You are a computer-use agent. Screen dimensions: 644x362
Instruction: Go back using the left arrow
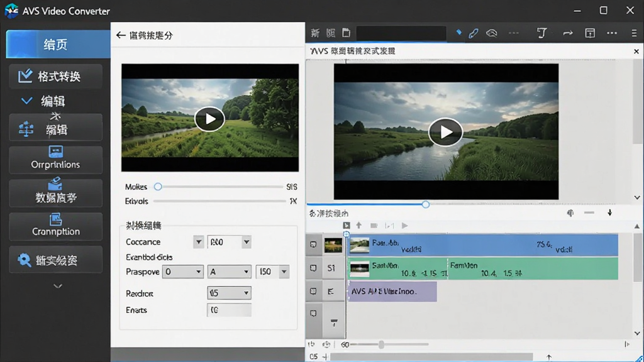point(120,35)
